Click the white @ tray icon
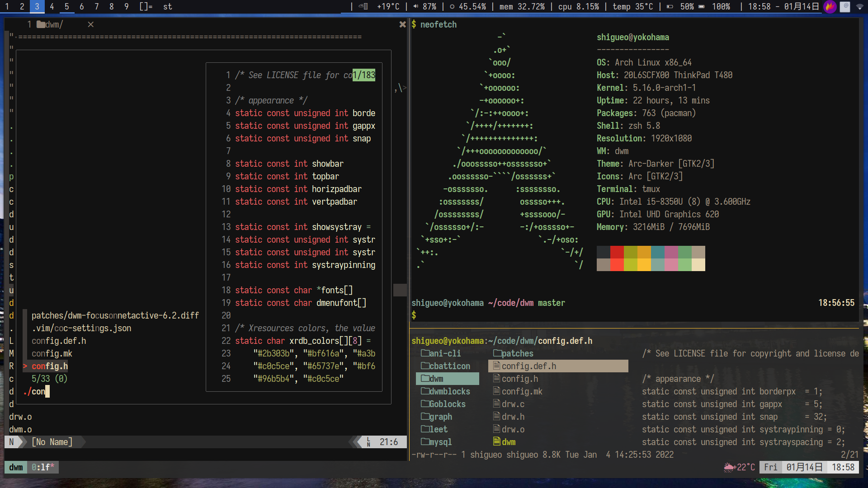868x488 pixels. [x=845, y=6]
